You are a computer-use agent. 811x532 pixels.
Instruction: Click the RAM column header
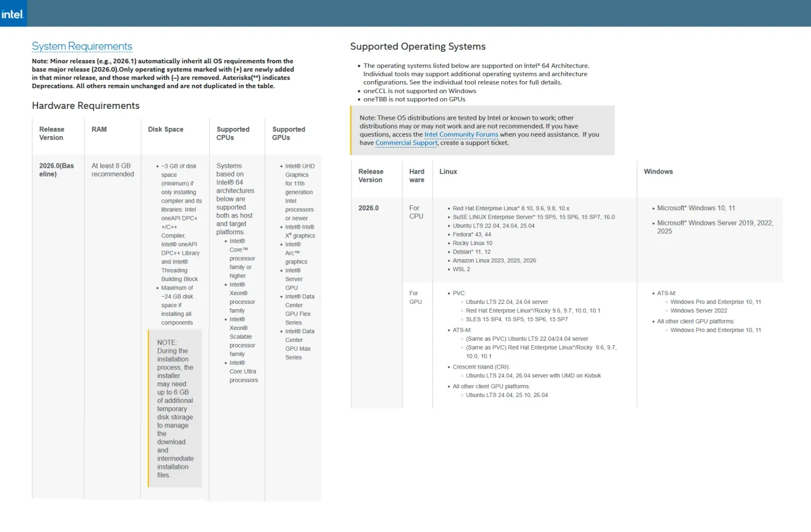click(99, 129)
